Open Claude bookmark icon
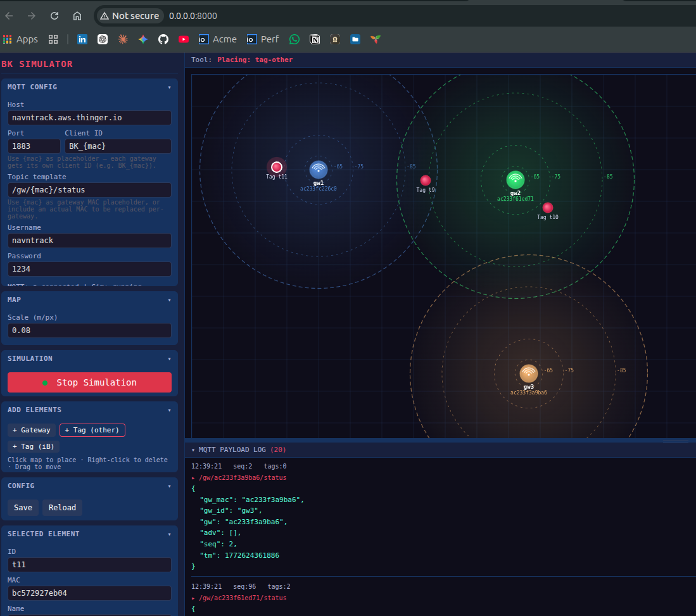 tap(123, 39)
